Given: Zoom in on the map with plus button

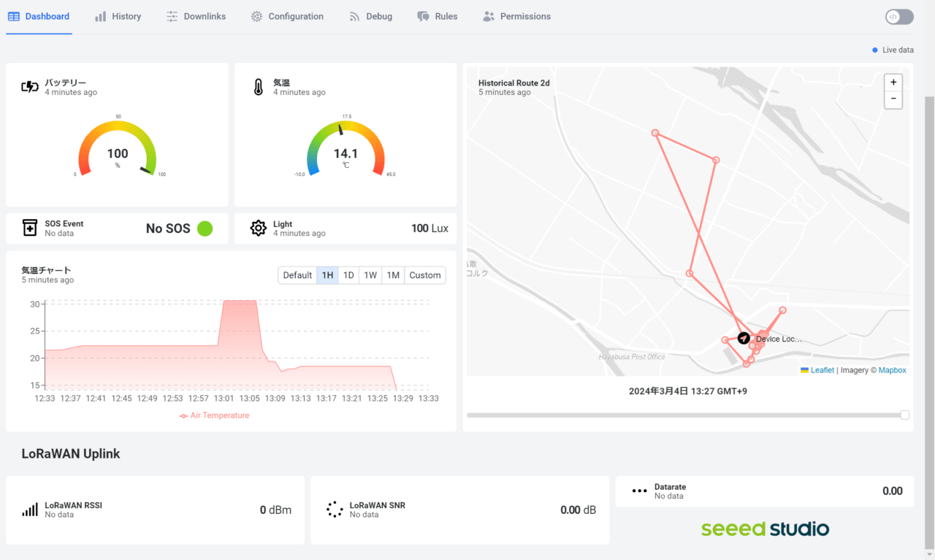Looking at the screenshot, I should coord(893,83).
